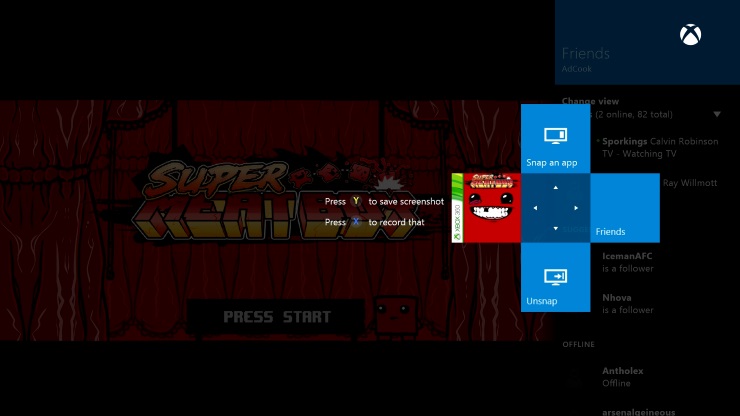The image size is (740, 416).
Task: Click 'to record that' hint text
Action: pos(396,222)
